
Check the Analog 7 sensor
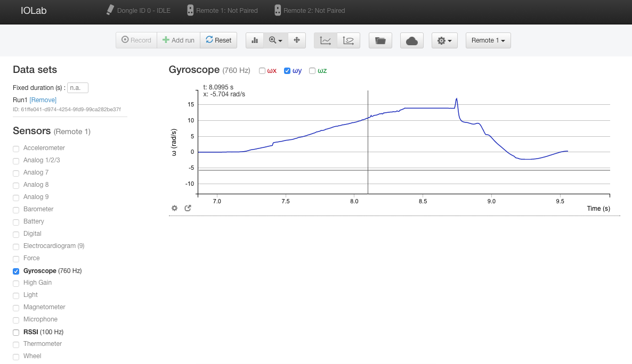pyautogui.click(x=16, y=173)
